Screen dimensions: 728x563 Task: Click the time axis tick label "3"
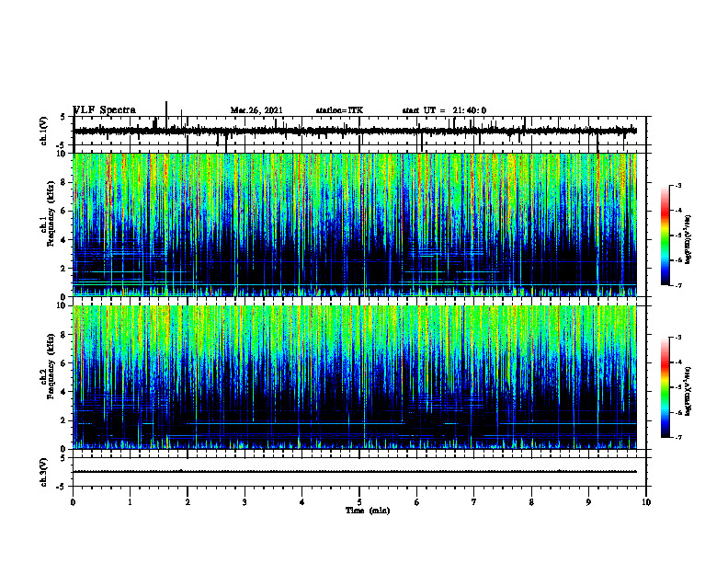click(245, 502)
